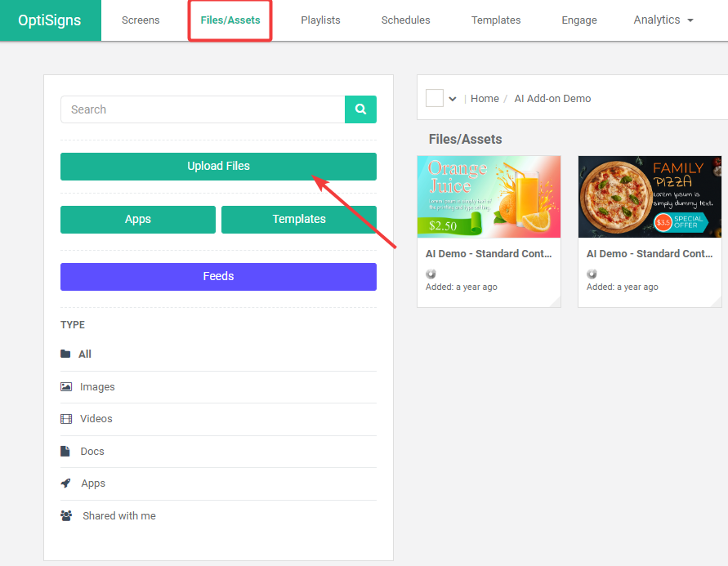
Task: Tick the select-all checkbox
Action: coord(435,99)
